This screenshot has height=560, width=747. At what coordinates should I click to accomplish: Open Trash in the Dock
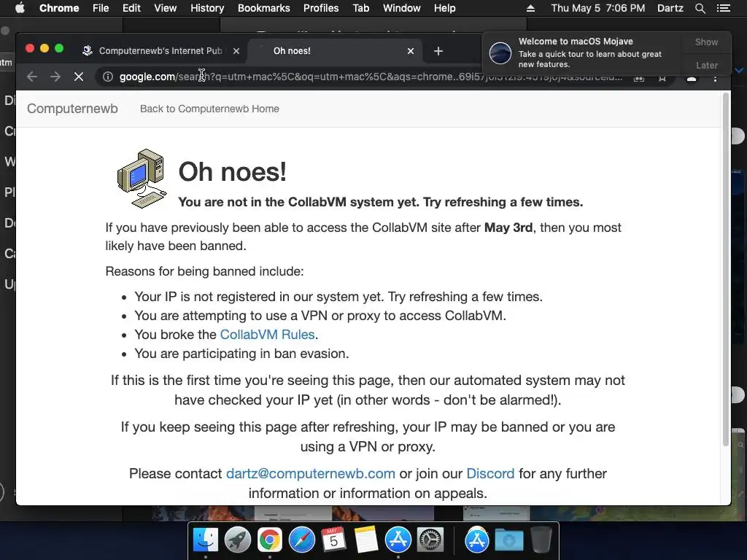coord(541,540)
